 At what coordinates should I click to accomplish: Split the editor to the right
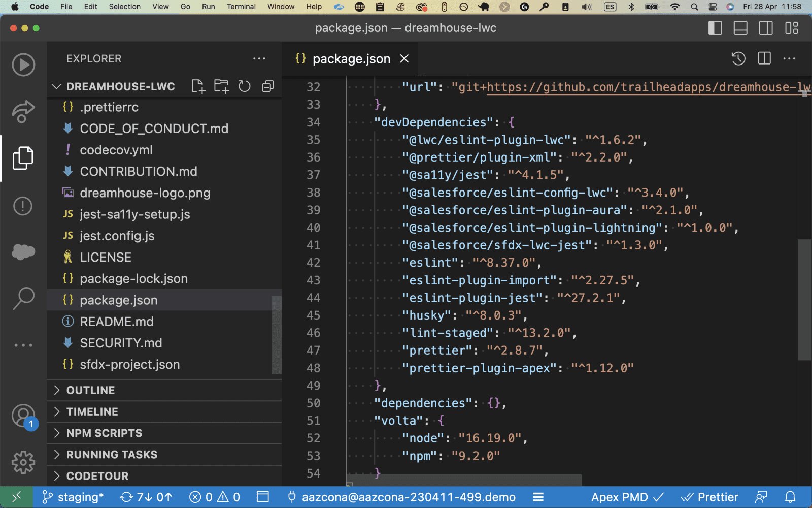(764, 58)
